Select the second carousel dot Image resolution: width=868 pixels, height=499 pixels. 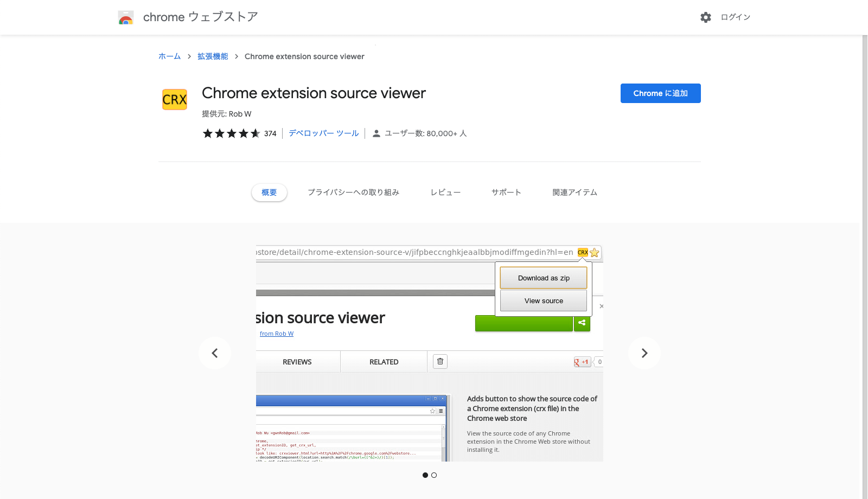pyautogui.click(x=434, y=475)
